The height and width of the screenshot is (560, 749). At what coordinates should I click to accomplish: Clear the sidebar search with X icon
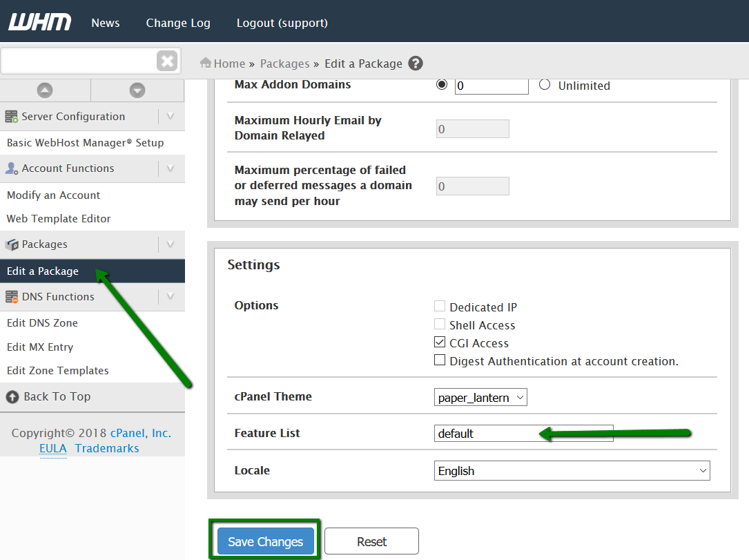click(x=167, y=61)
